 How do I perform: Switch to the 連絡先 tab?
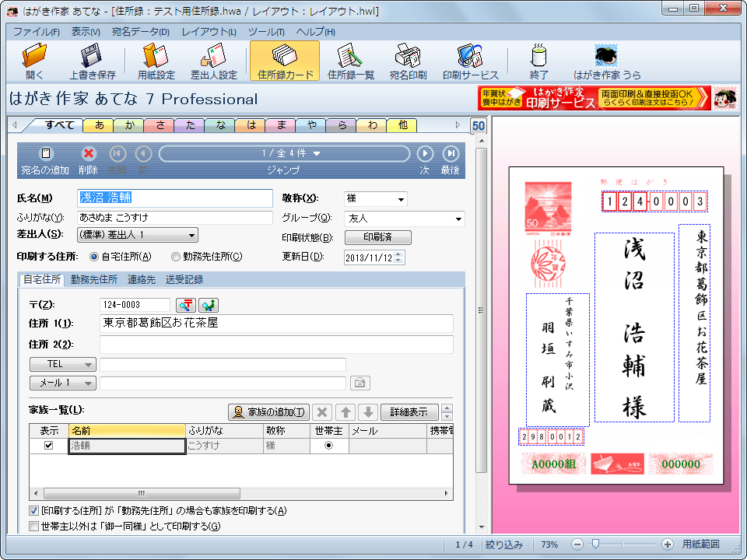pyautogui.click(x=142, y=279)
